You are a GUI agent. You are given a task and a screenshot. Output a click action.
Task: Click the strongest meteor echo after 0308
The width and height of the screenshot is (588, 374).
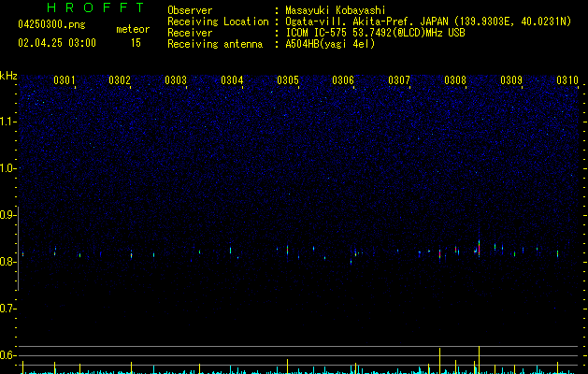479,248
